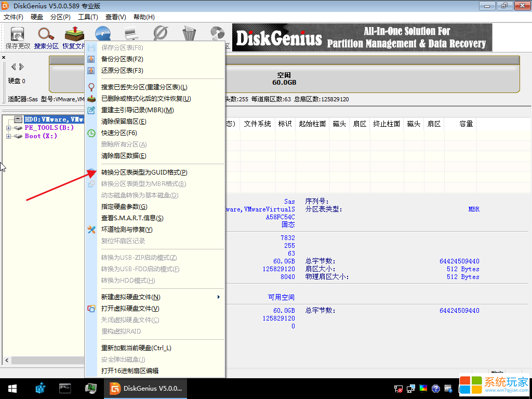Click the 容量 column header
Viewport: 532px width, 399px height.
tap(460, 124)
